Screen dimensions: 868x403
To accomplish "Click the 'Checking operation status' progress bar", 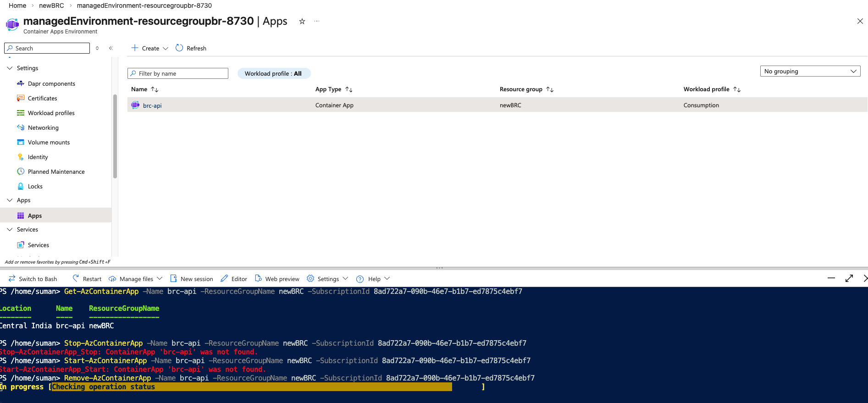I will tap(252, 387).
